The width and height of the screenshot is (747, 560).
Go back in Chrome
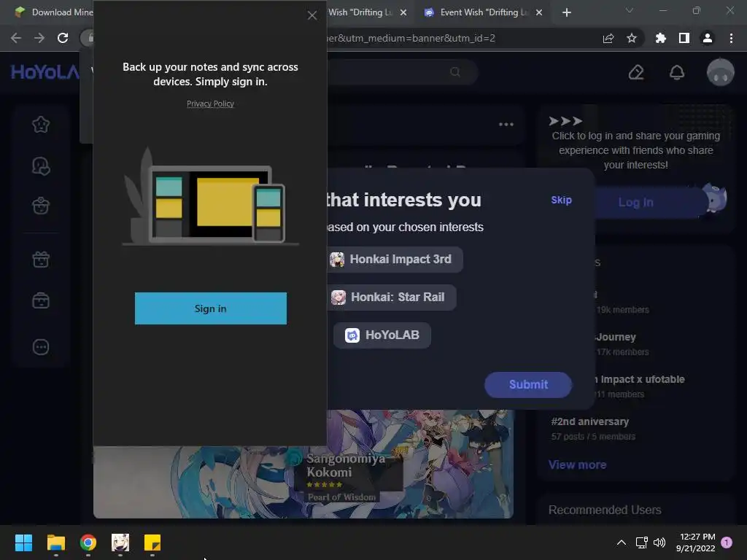(x=16, y=38)
